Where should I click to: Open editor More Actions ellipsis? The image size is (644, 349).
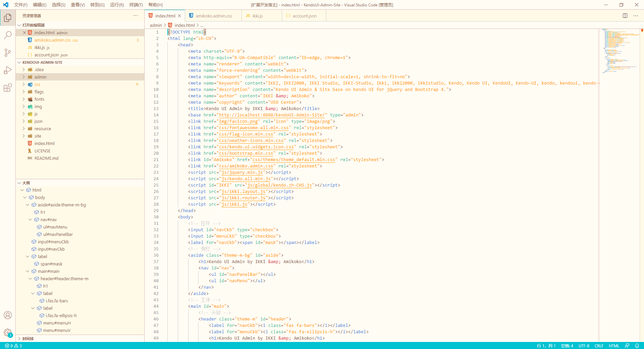(x=636, y=16)
